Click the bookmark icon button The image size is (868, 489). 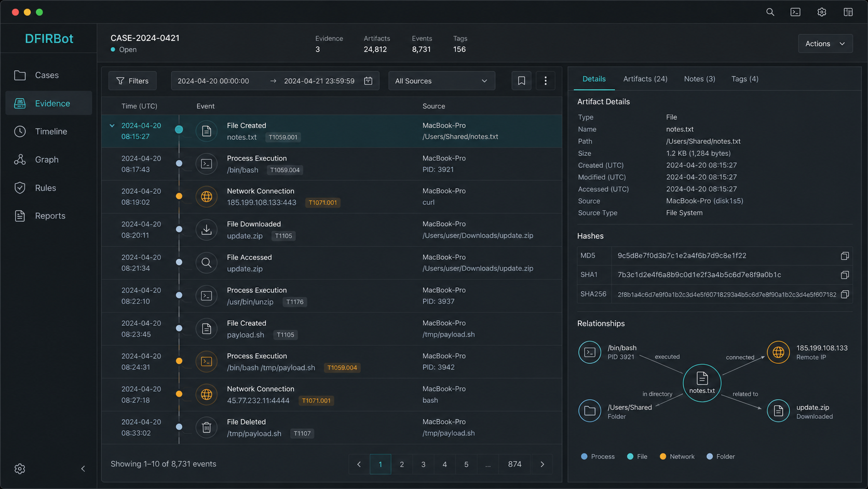coord(521,81)
